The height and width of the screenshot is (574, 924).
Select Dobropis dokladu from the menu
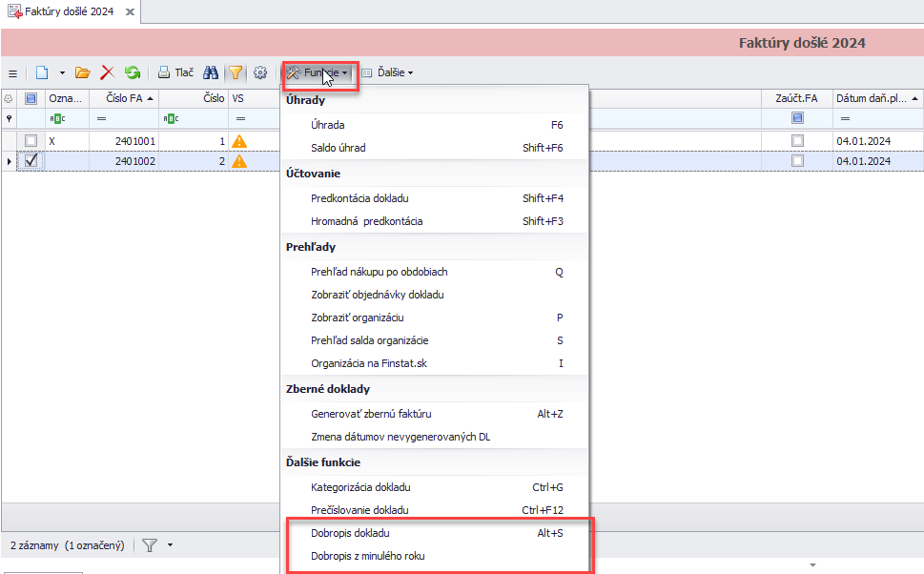coord(350,533)
